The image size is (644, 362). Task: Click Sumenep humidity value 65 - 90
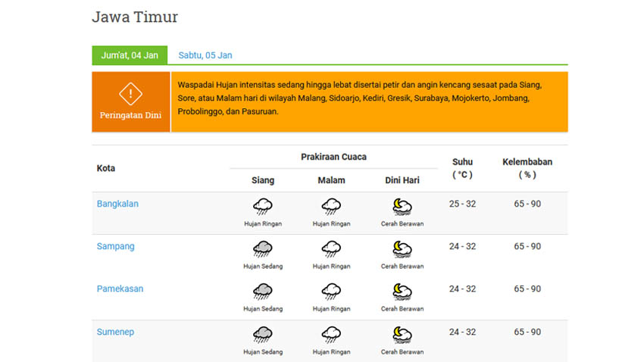(527, 332)
